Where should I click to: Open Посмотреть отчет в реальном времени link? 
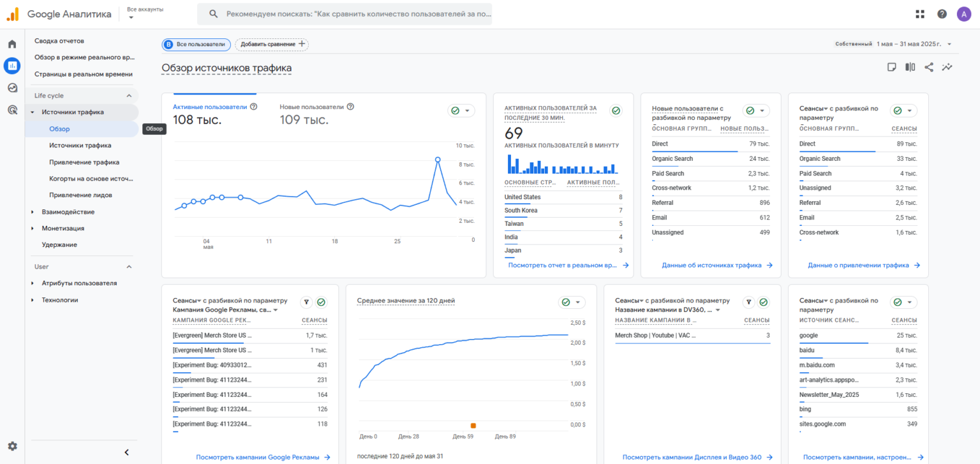click(x=562, y=265)
